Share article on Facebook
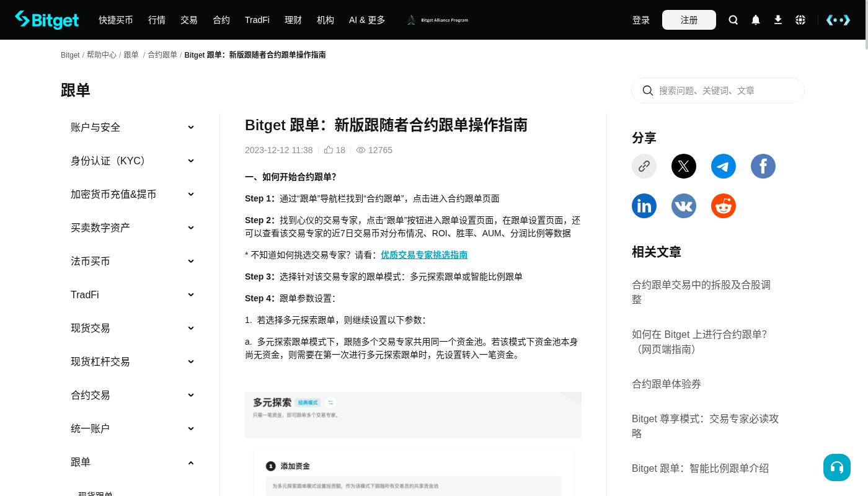 pos(763,166)
